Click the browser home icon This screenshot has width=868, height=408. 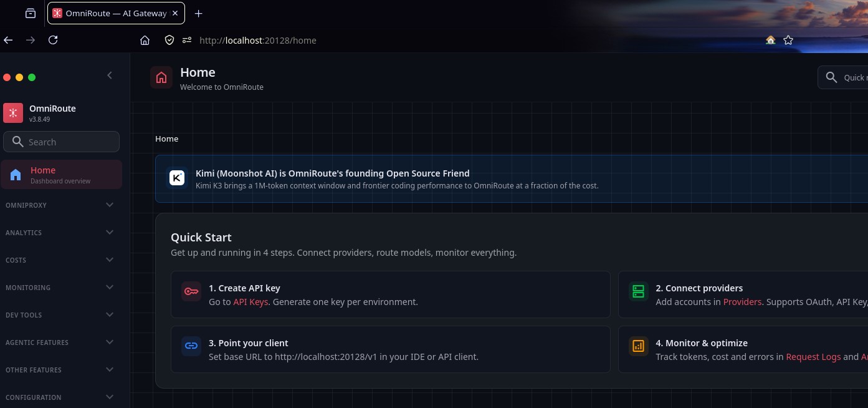(x=145, y=41)
